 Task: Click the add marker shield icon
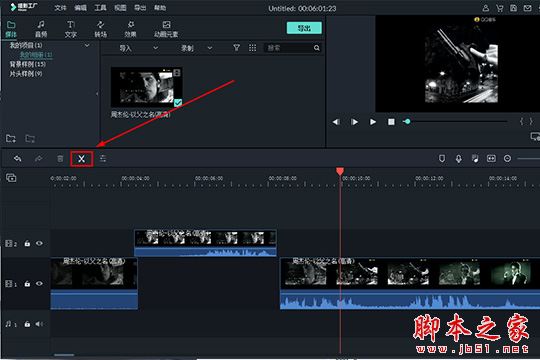point(442,158)
